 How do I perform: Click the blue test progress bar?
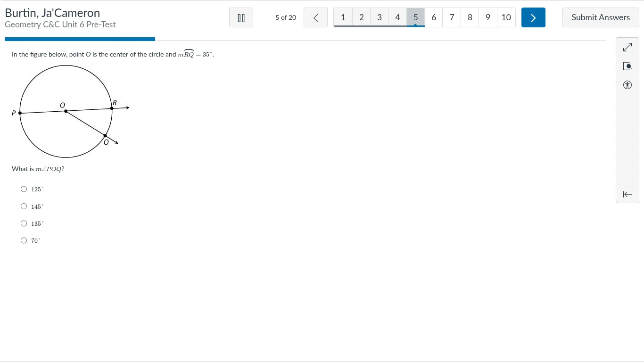[80, 39]
